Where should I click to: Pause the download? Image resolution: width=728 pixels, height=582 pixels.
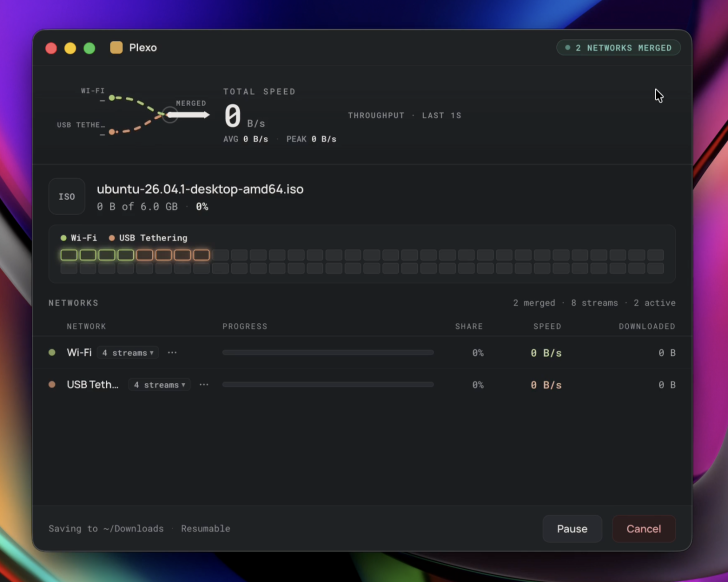tap(572, 529)
